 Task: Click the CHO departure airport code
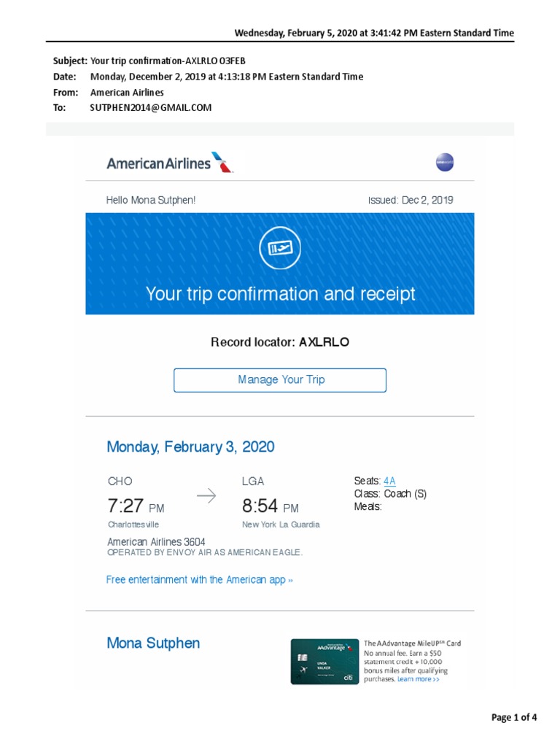(120, 481)
